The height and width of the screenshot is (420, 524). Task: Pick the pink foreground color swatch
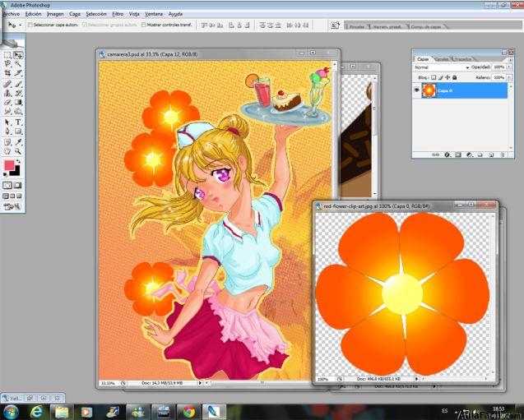tap(9, 165)
